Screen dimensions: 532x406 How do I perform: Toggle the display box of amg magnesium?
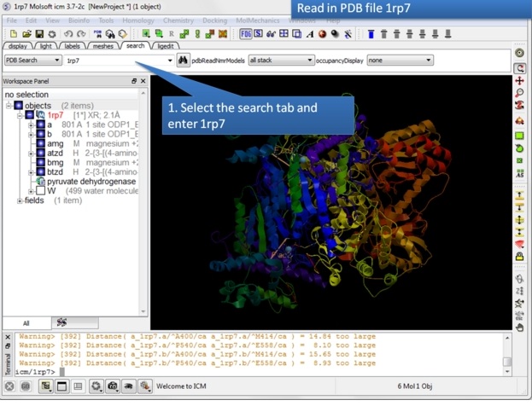click(40, 143)
